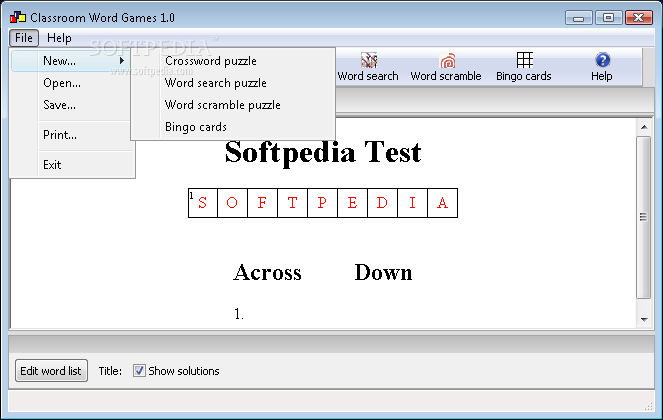Select Bingo cards from the submenu
Screen dimensions: 663x420
click(x=233, y=127)
